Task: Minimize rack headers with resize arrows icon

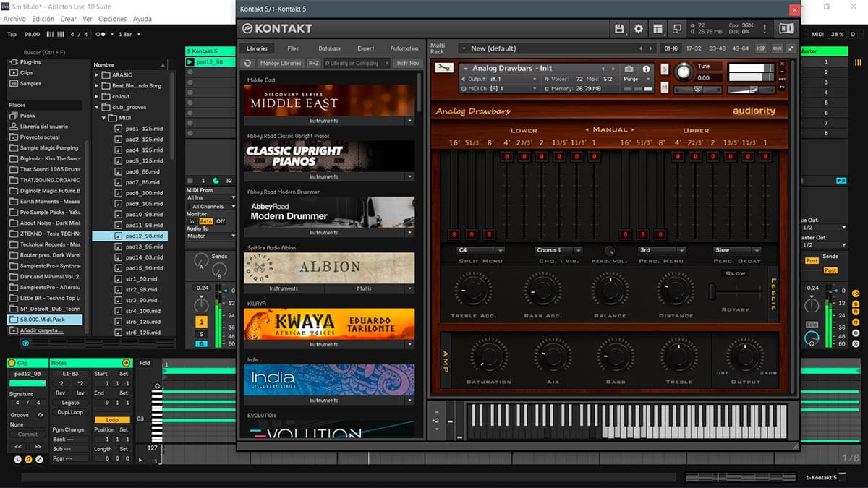Action: pyautogui.click(x=791, y=48)
